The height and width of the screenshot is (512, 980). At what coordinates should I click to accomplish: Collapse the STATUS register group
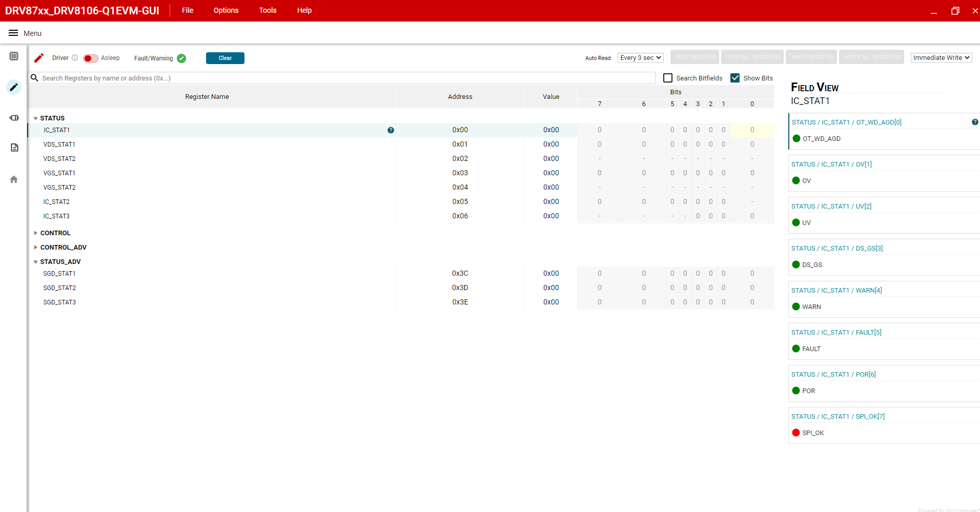coord(36,118)
